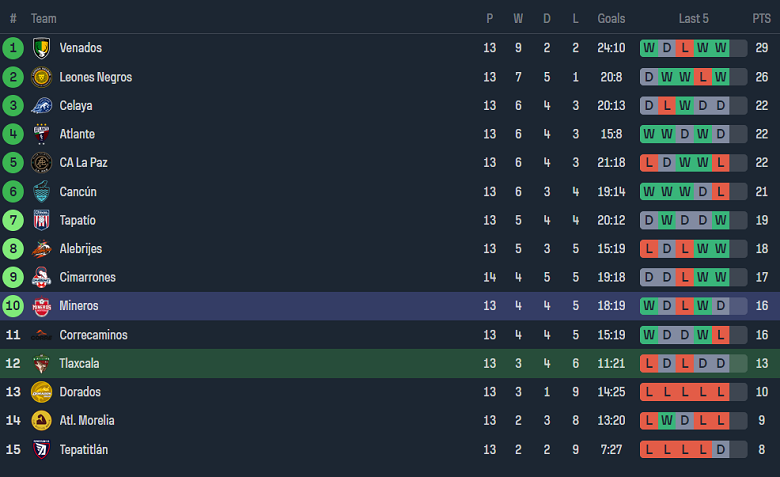Sort standings by Goals column header
Viewport: 780px width, 477px height.
coord(611,18)
